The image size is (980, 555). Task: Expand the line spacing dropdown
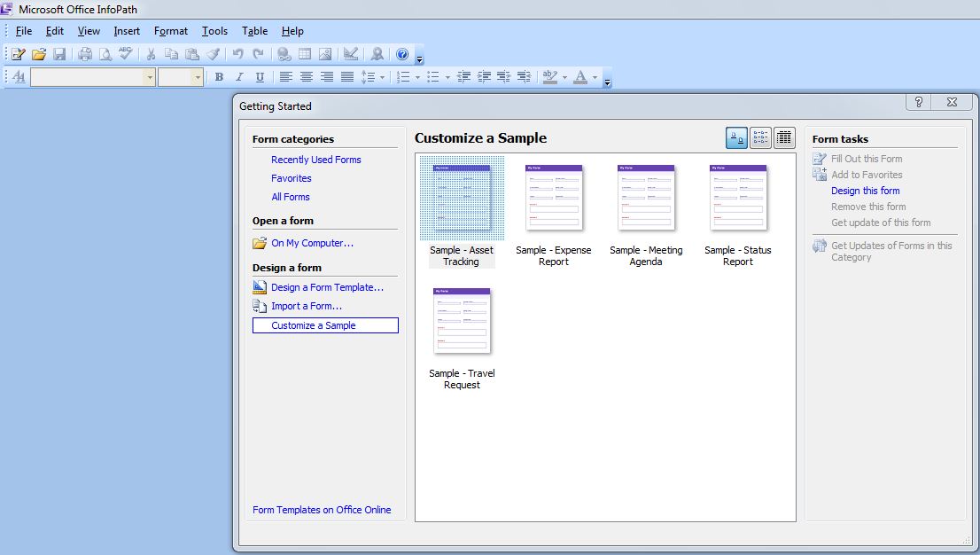(381, 77)
